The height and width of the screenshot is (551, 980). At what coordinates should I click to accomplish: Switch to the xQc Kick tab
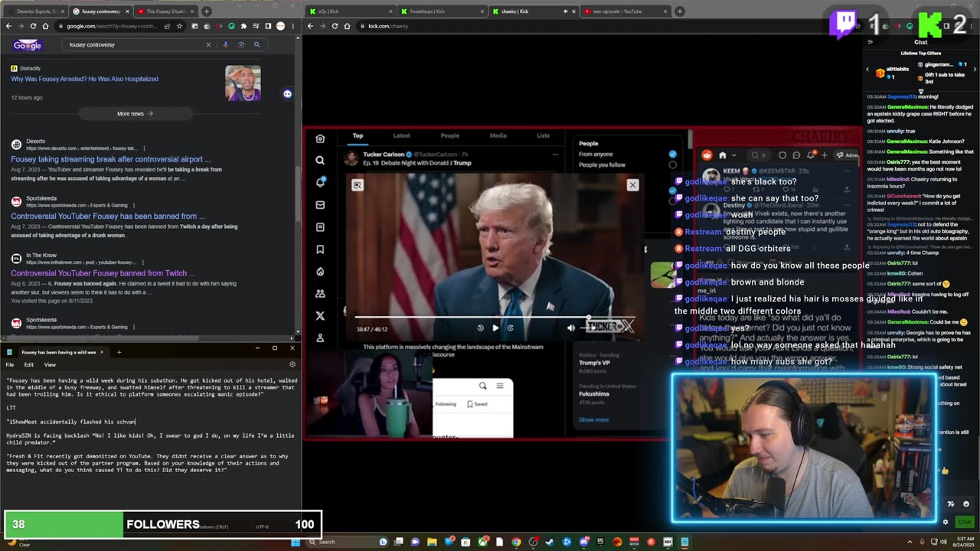click(x=350, y=11)
